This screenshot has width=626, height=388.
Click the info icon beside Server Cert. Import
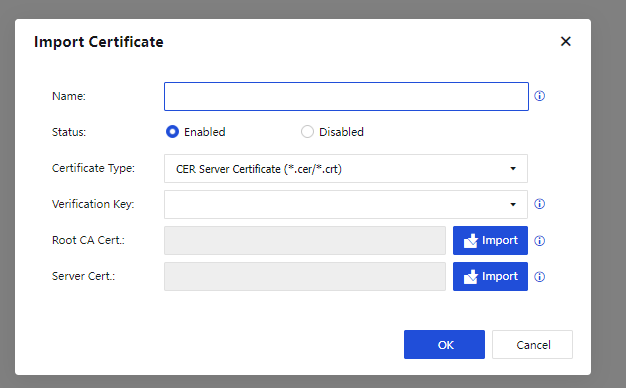(x=539, y=277)
